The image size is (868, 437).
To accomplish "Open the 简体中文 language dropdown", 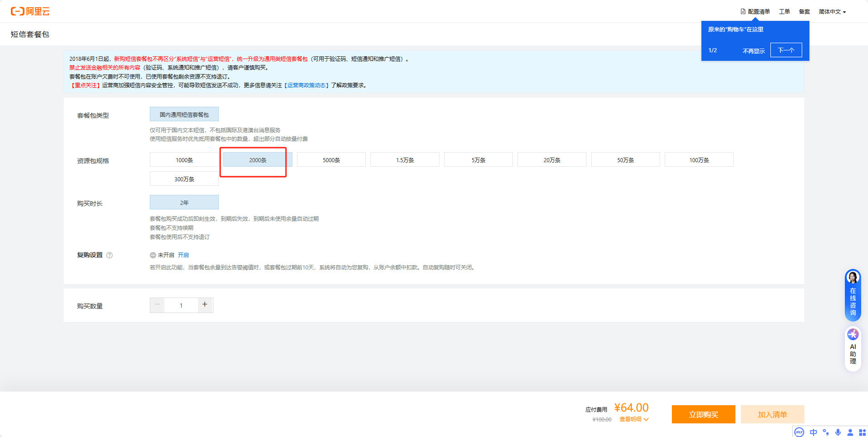I will coord(832,12).
